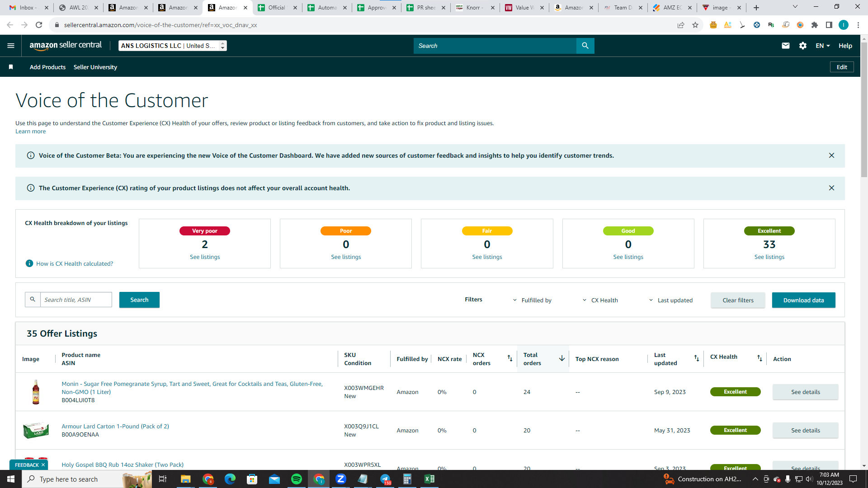This screenshot has width=868, height=488.
Task: Open the browser tab search chevron
Action: click(x=795, y=7)
